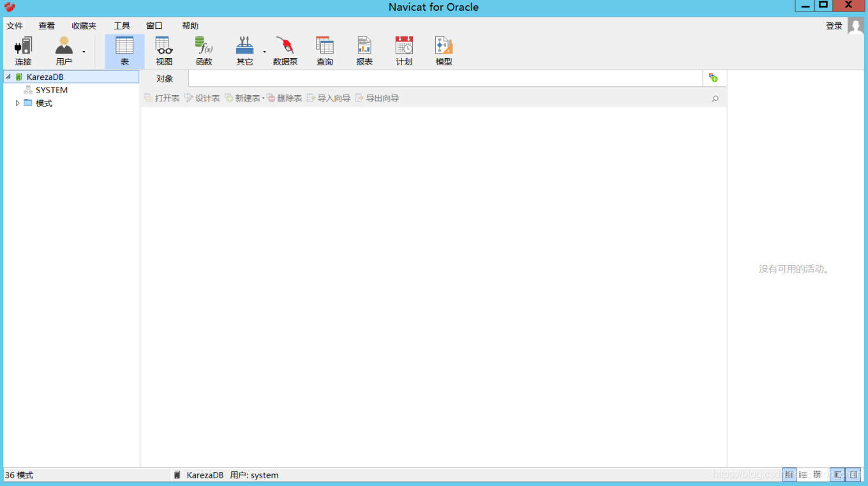Select the SYSTEM schema in the tree

[x=52, y=90]
